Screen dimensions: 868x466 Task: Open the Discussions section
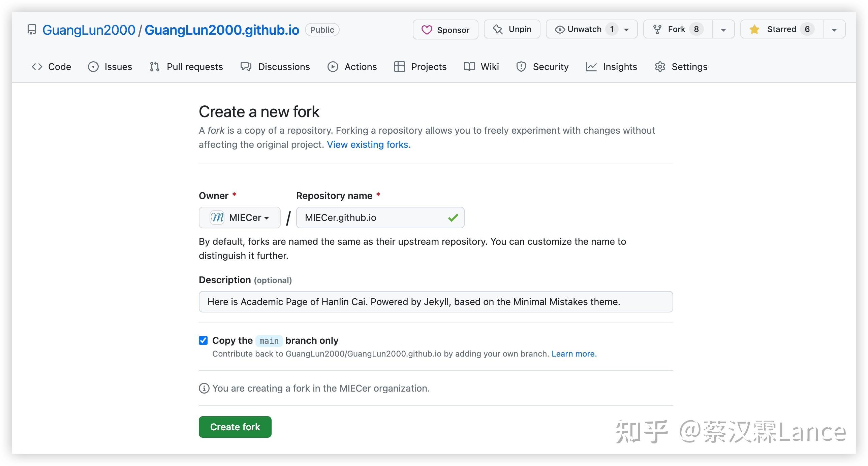click(x=275, y=67)
